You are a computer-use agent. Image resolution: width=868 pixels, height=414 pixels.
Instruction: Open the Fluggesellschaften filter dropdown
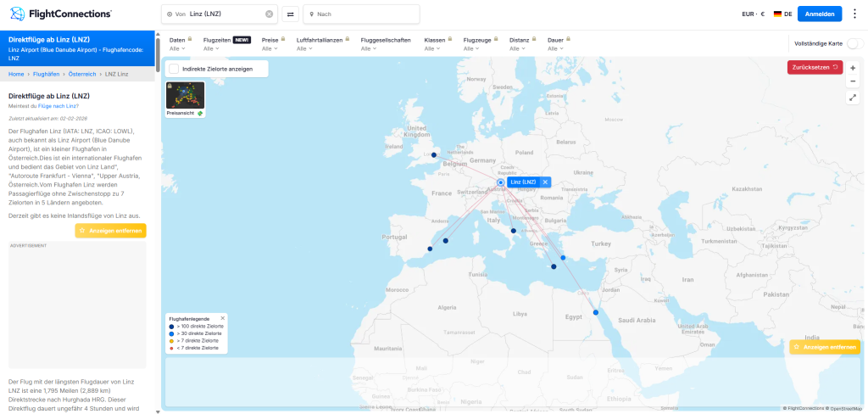(385, 44)
